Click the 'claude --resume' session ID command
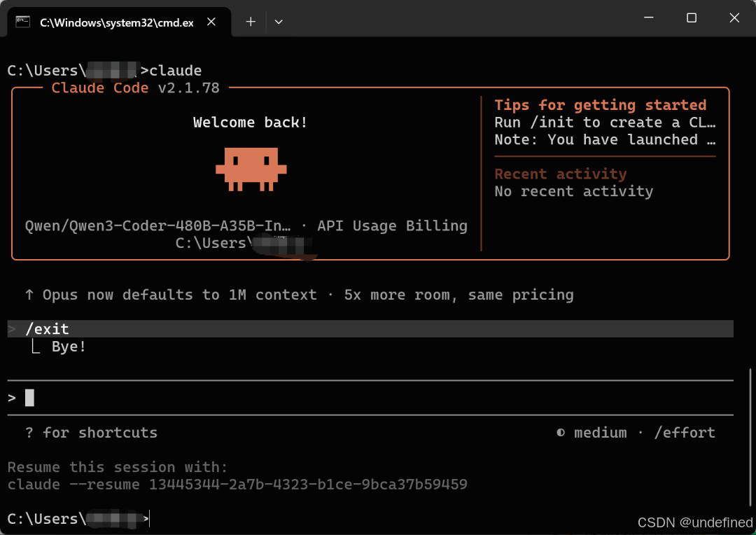756x535 pixels. 238,485
